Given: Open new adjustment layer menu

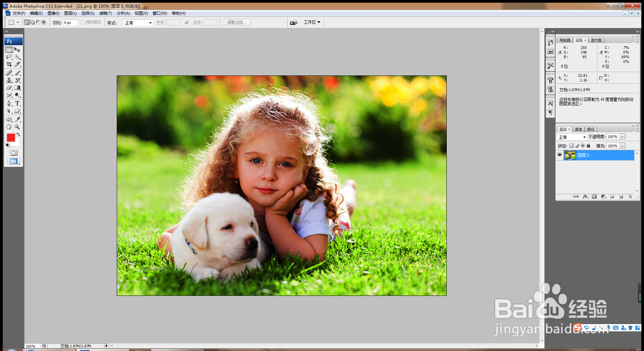Looking at the screenshot, I should pos(603,197).
